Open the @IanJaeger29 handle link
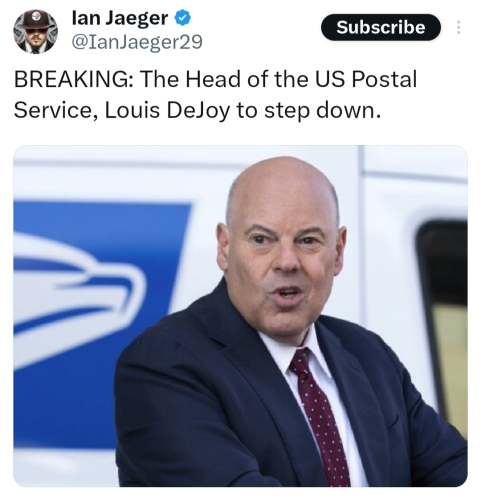Screen dimensions: 481x500 137,42
